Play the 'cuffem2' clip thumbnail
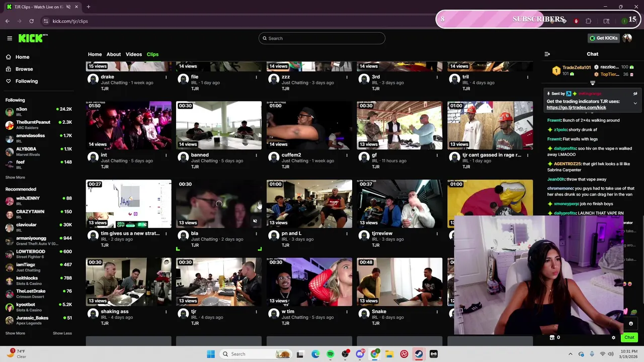The height and width of the screenshot is (362, 644). [x=309, y=125]
